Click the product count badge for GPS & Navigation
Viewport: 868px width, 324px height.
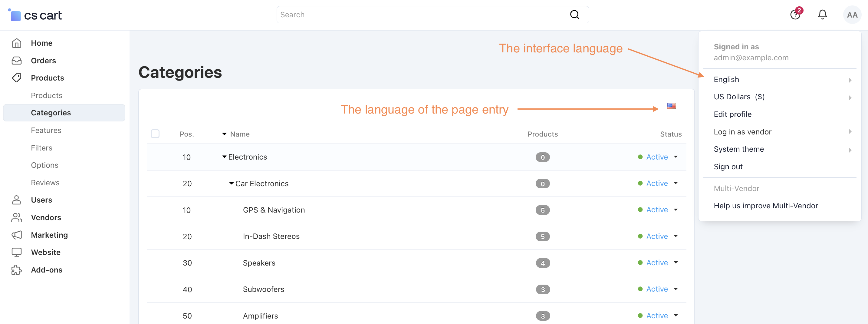[542, 210]
